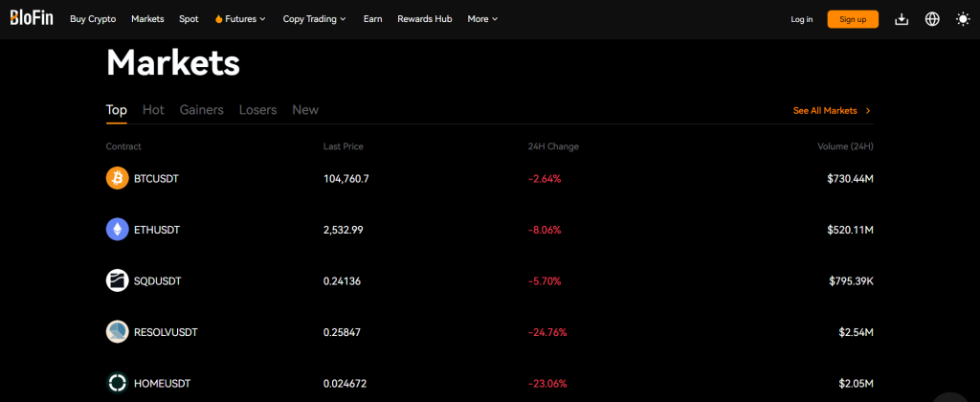The image size is (980, 402).
Task: Select the Losers tab
Action: pyautogui.click(x=257, y=110)
